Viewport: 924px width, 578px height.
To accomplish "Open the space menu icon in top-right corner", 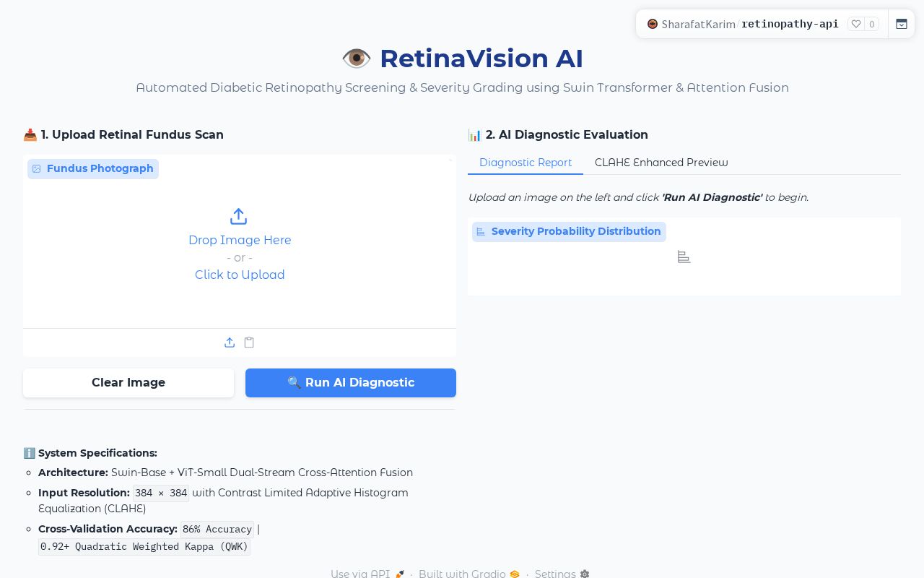I will pos(902,24).
